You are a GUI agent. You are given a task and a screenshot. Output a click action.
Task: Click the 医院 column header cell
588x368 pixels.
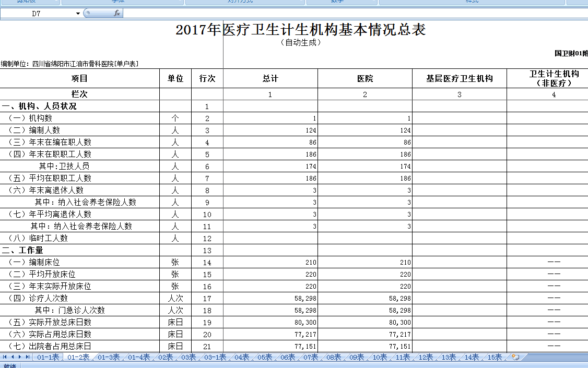pos(365,78)
